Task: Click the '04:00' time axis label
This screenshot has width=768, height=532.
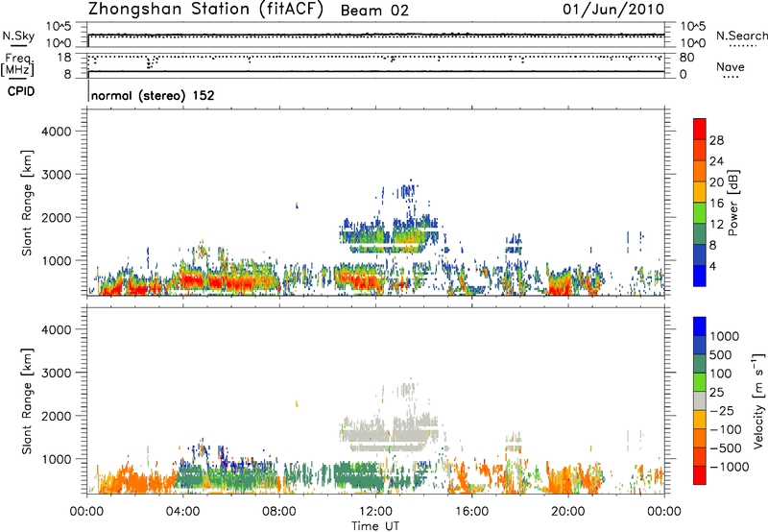Action: (182, 512)
